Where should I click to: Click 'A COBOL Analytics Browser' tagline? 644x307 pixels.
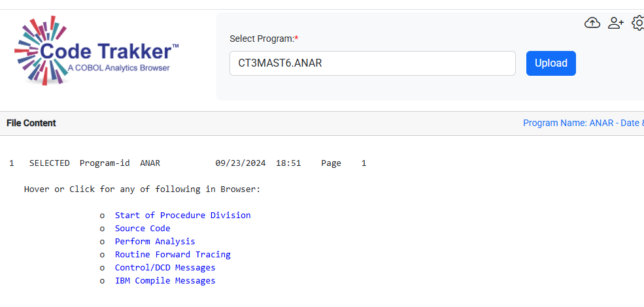(118, 68)
